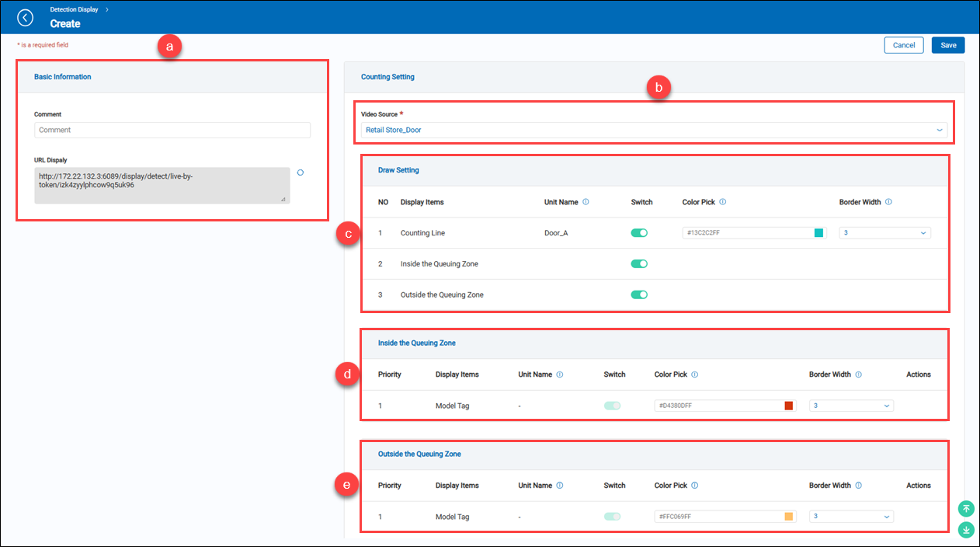This screenshot has height=547, width=980.
Task: Click the Comment input field
Action: pos(172,130)
